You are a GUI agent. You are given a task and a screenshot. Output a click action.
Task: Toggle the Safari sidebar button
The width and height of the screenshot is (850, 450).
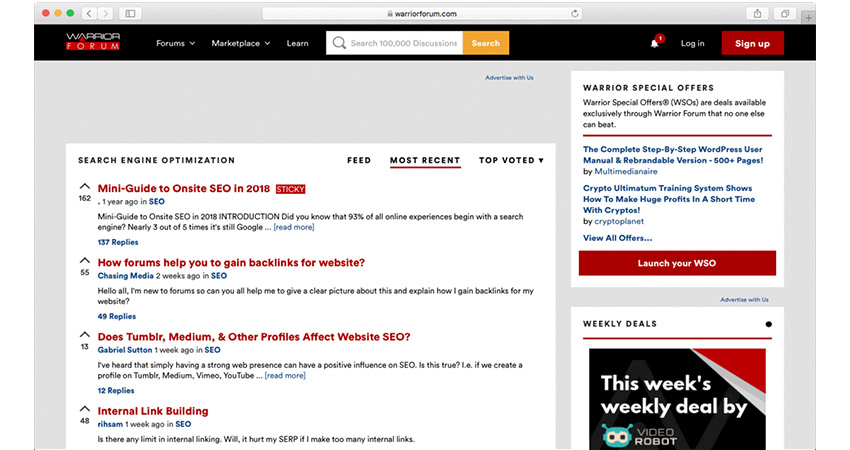[x=130, y=14]
